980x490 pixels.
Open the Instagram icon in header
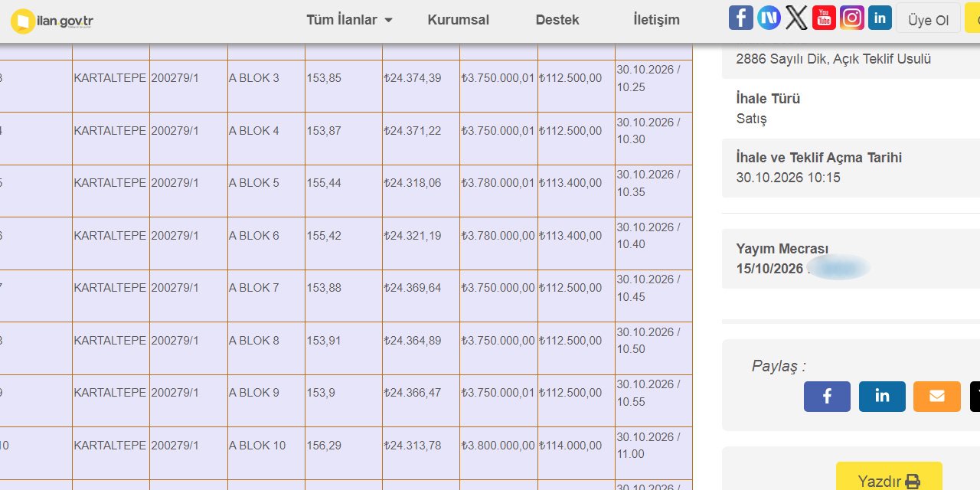[x=852, y=18]
